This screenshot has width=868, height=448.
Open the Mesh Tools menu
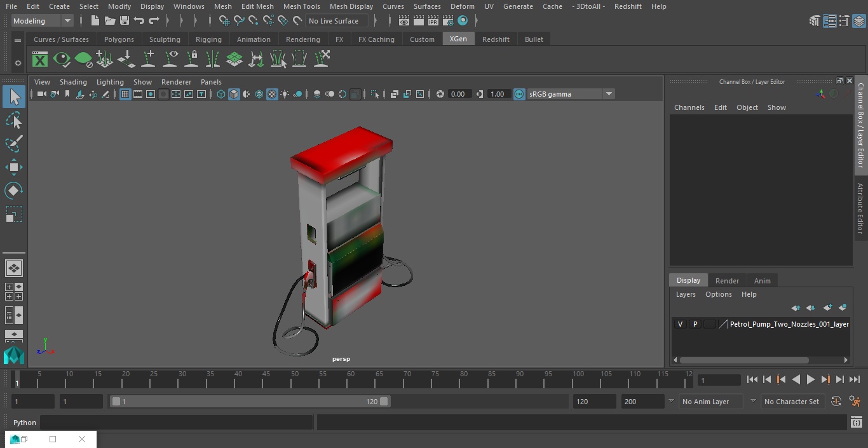point(301,6)
